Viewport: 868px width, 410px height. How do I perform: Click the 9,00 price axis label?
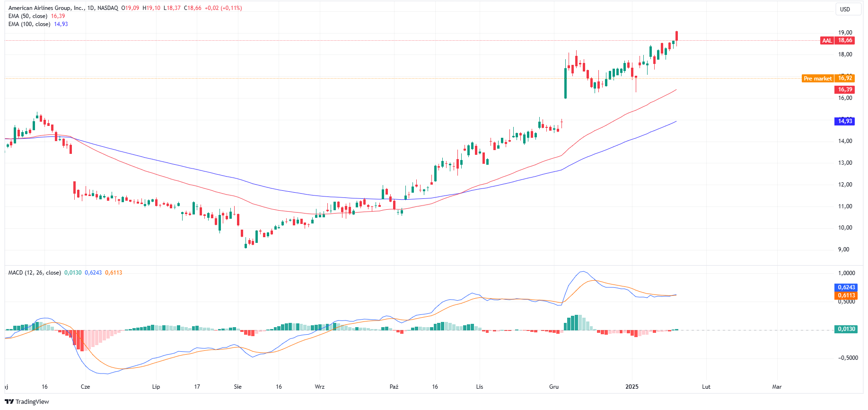pyautogui.click(x=844, y=250)
